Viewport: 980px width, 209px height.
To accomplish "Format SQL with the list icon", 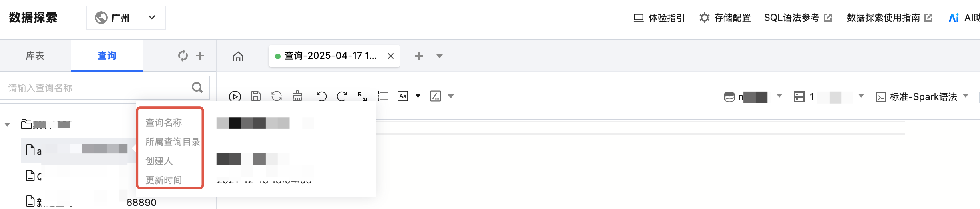I will pos(383,96).
